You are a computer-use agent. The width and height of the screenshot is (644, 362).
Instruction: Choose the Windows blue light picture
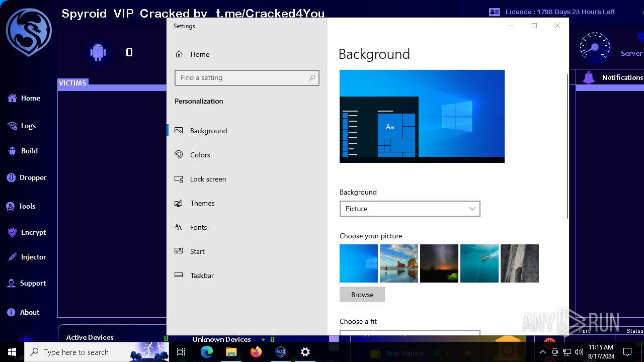(359, 263)
